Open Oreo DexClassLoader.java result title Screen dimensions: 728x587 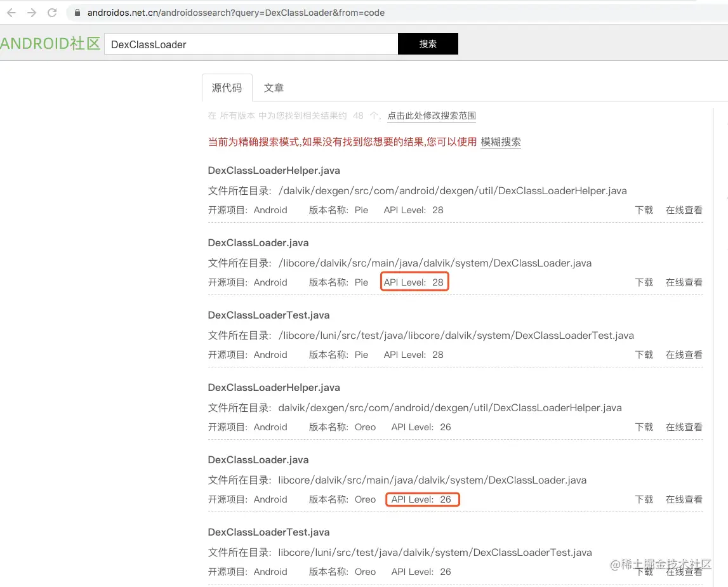pyautogui.click(x=258, y=460)
